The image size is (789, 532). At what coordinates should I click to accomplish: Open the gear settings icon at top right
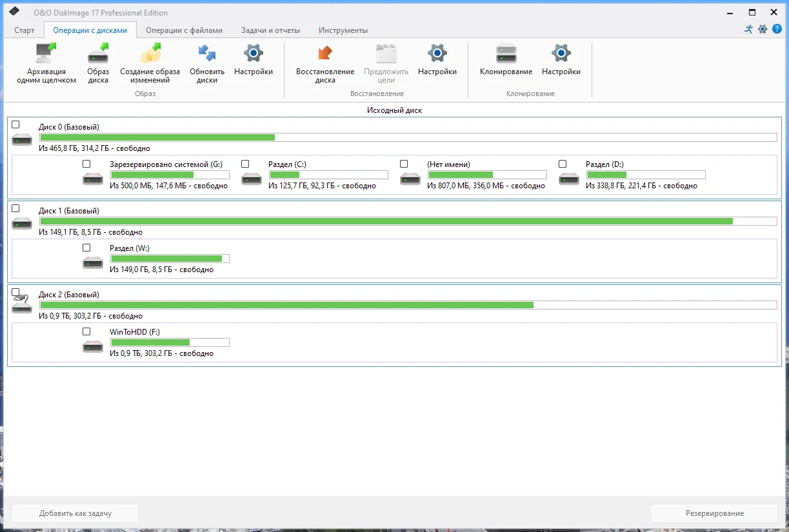[x=763, y=29]
